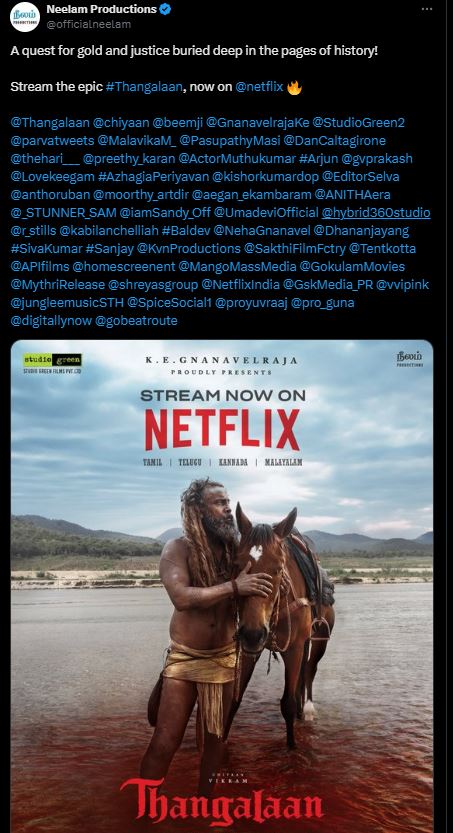
Task: Click the verified badge next to Neelam Productions
Action: pos(165,9)
